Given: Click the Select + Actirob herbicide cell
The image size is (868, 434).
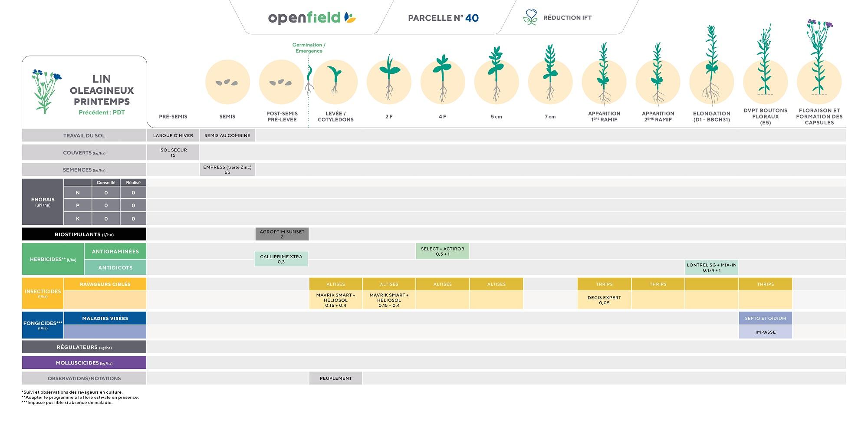Looking at the screenshot, I should (442, 251).
